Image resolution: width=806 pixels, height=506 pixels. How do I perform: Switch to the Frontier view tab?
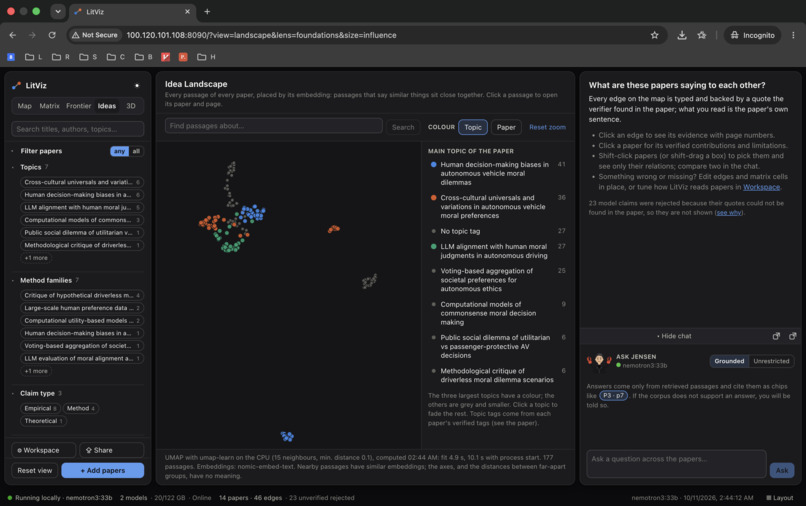(x=78, y=106)
